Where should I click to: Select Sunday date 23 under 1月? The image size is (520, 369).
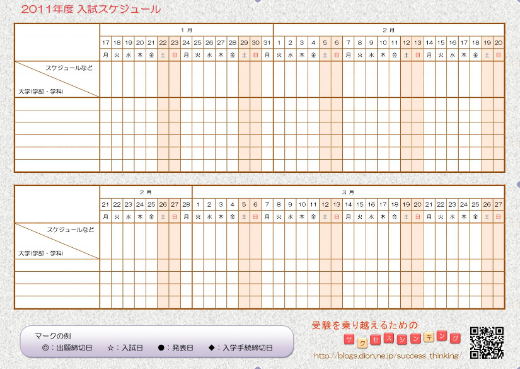(175, 42)
